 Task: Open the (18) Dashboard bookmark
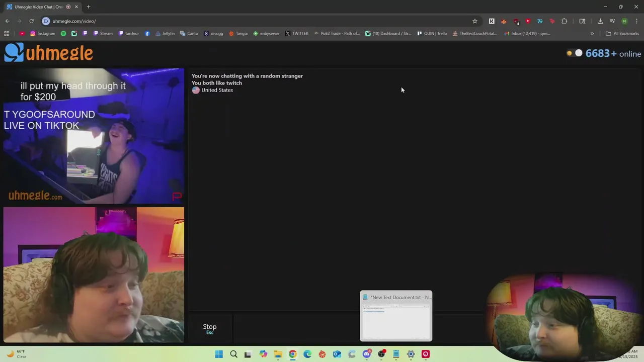pyautogui.click(x=388, y=34)
